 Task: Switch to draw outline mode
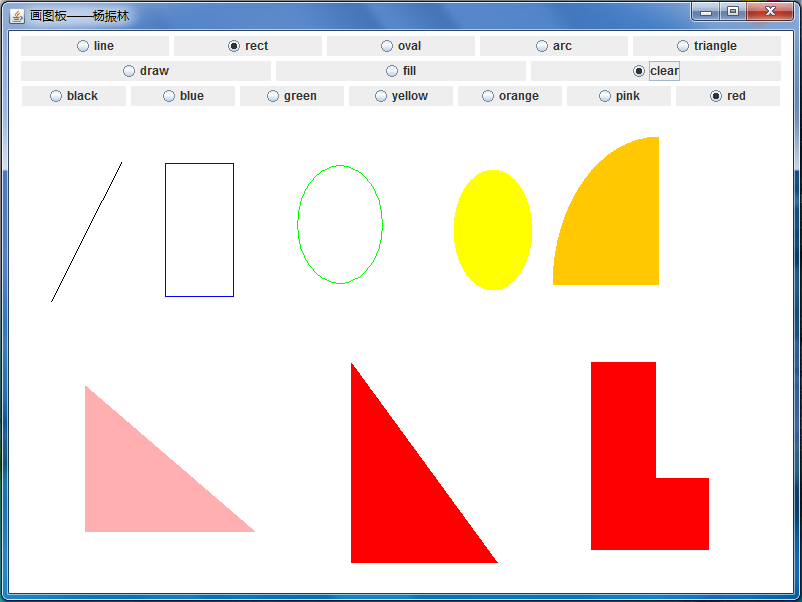pos(146,71)
